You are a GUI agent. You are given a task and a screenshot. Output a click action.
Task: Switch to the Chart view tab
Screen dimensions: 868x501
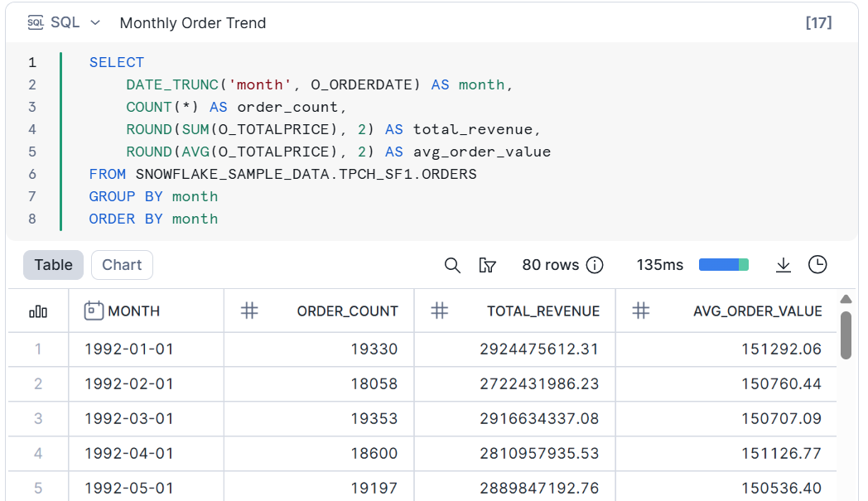coord(122,265)
